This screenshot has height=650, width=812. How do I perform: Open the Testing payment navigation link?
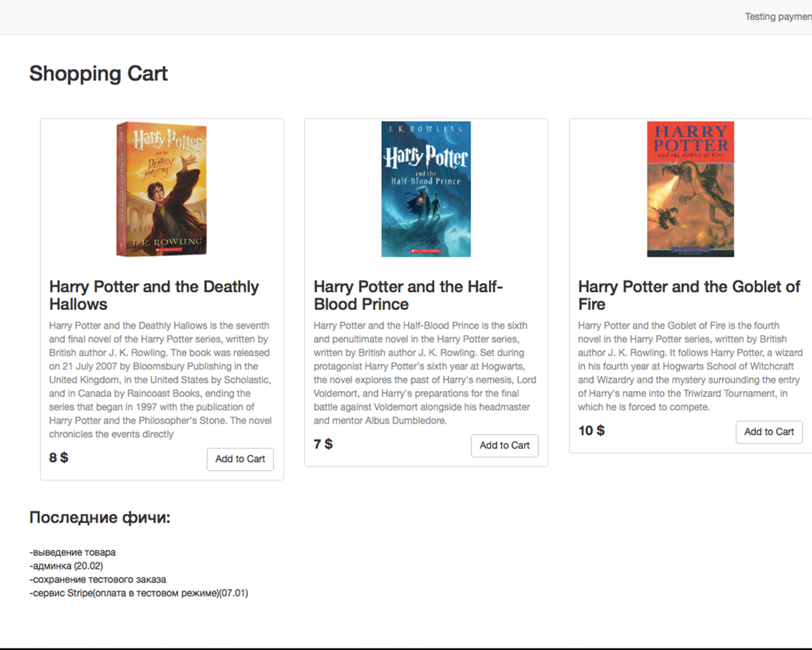click(778, 17)
